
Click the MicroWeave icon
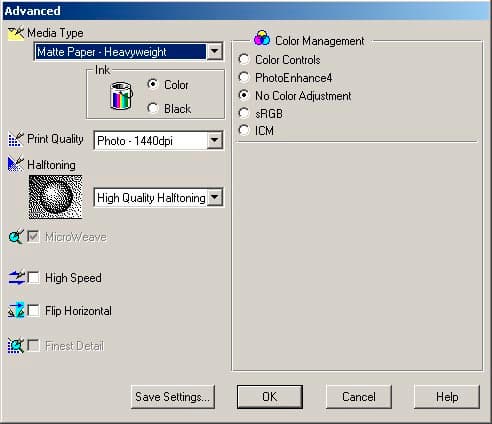point(16,237)
